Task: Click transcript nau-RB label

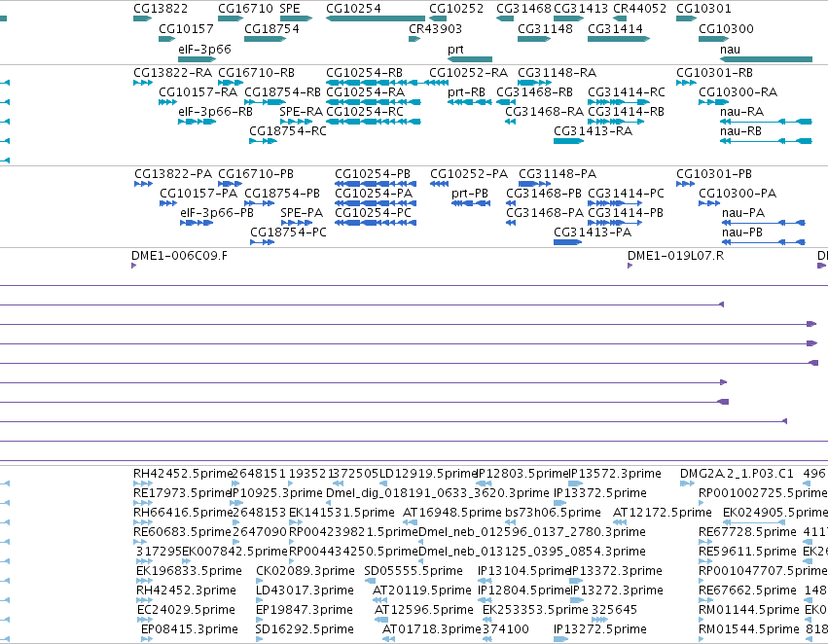Action: [x=740, y=131]
